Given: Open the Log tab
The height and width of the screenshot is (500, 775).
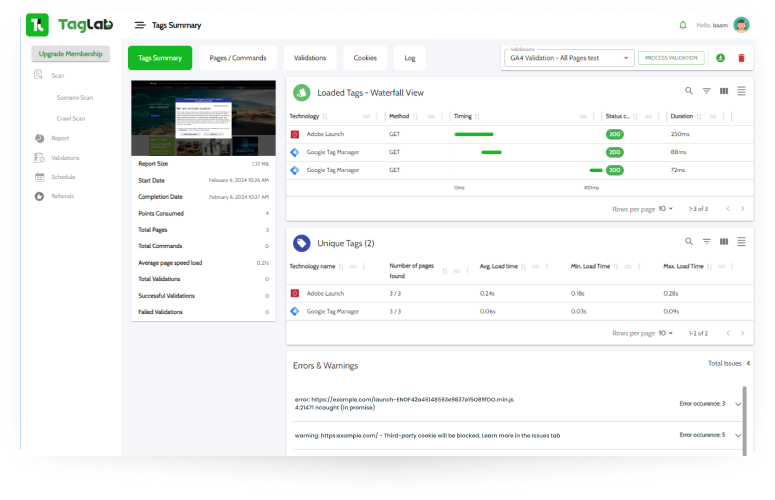Looking at the screenshot, I should pos(410,58).
